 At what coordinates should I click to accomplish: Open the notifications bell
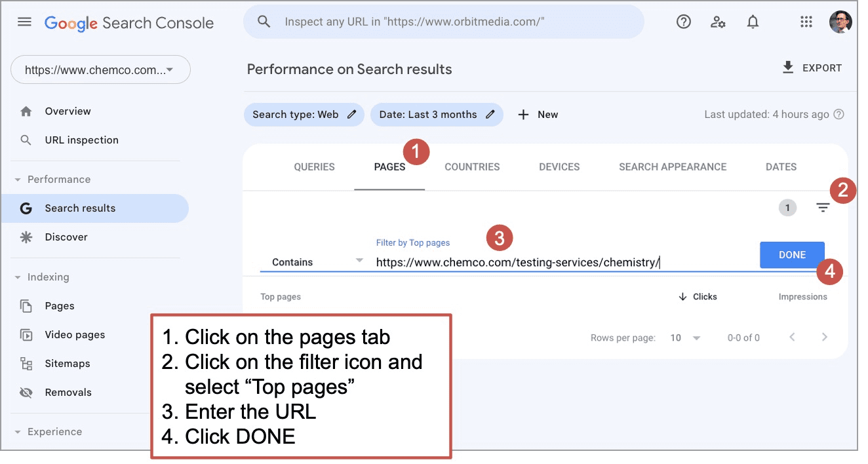coord(753,22)
